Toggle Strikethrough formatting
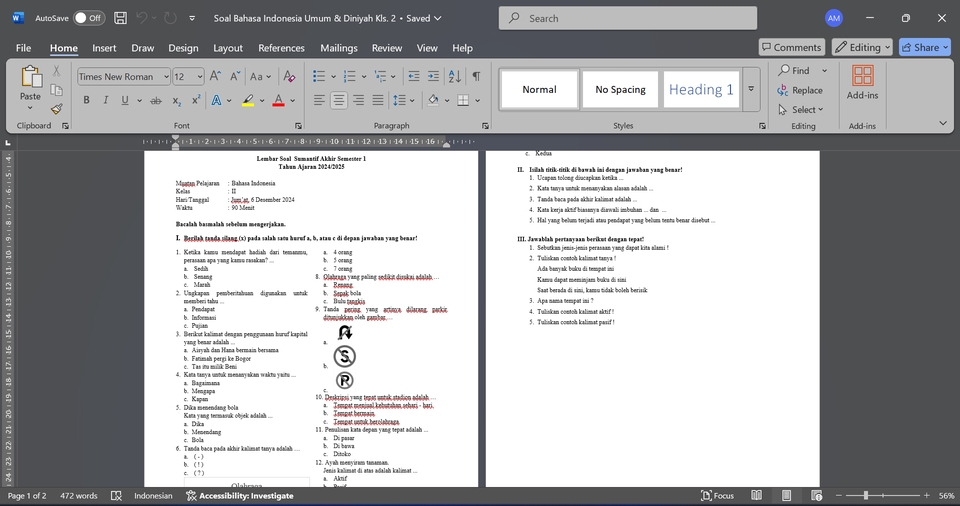 (156, 100)
